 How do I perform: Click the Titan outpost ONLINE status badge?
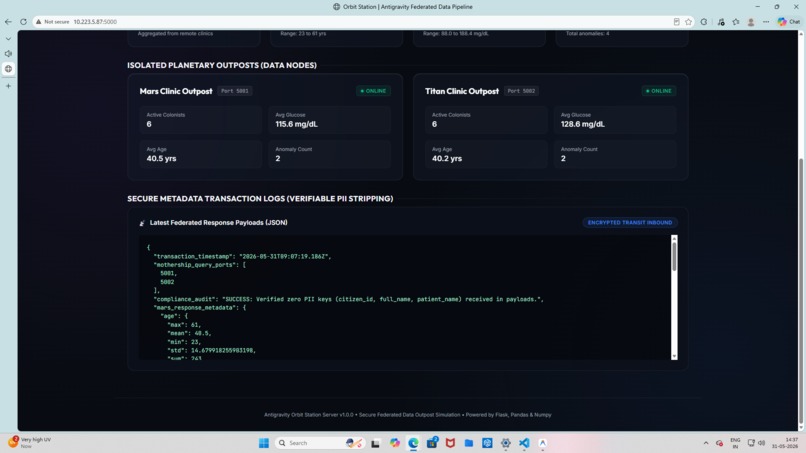pos(659,91)
